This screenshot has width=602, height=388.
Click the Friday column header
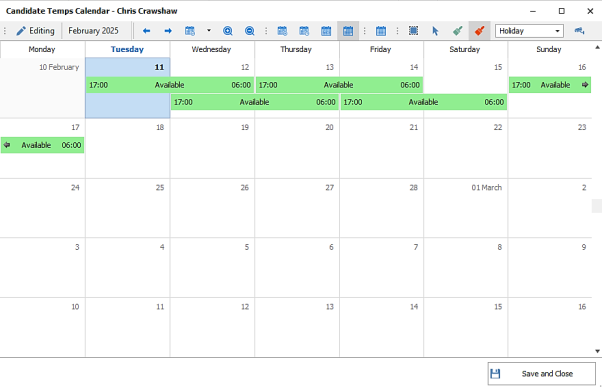pos(381,49)
